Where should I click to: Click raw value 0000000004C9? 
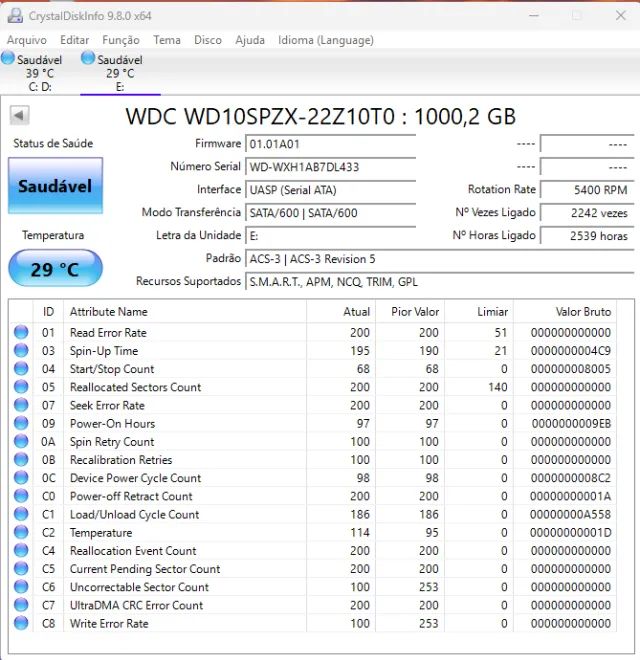(571, 351)
